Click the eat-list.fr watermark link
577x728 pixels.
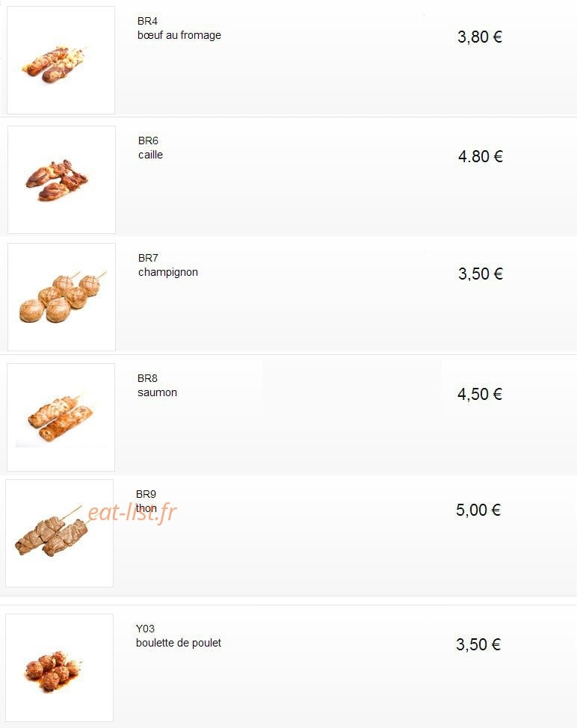click(132, 513)
